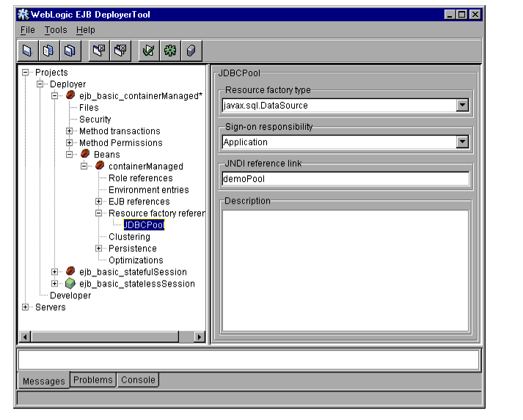Image resolution: width=523 pixels, height=420 pixels.
Task: Select the Method transactions label
Action: (120, 131)
